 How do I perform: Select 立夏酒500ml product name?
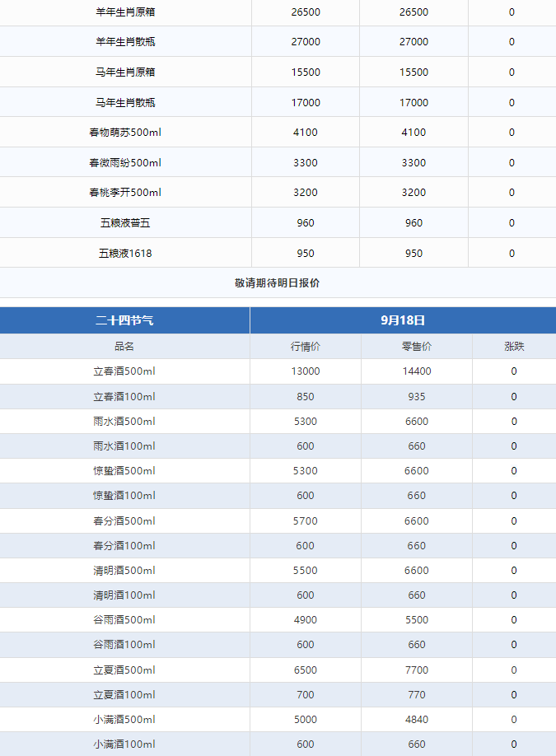(124, 670)
